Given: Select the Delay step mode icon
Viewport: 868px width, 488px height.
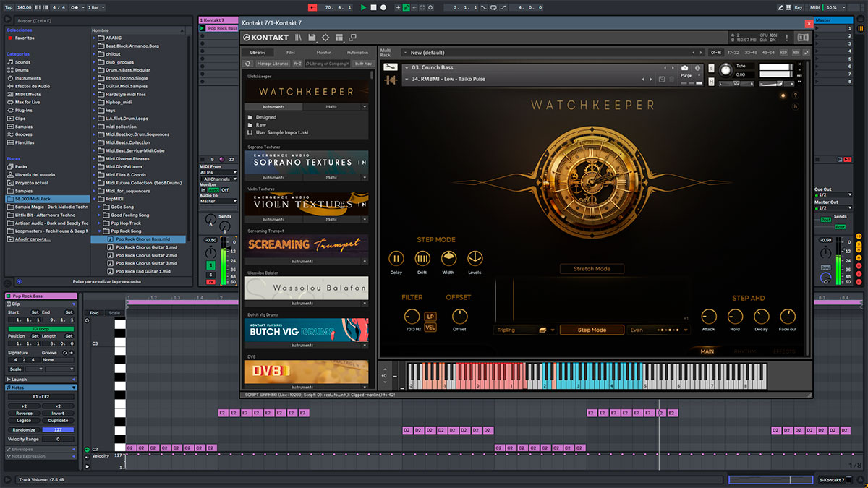Looking at the screenshot, I should click(396, 258).
